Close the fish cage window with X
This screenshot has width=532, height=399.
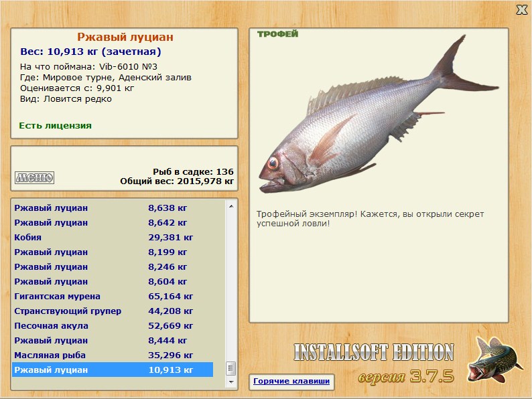[521, 10]
